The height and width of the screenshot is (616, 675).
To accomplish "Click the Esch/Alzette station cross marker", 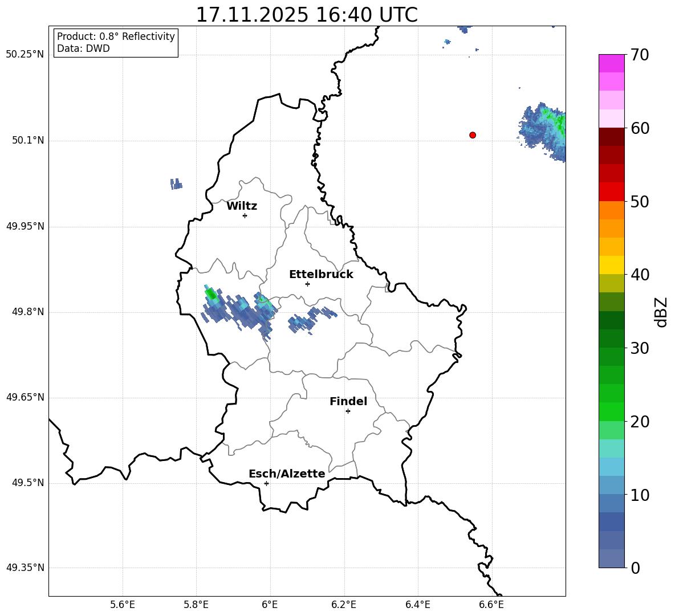I will pos(266,483).
